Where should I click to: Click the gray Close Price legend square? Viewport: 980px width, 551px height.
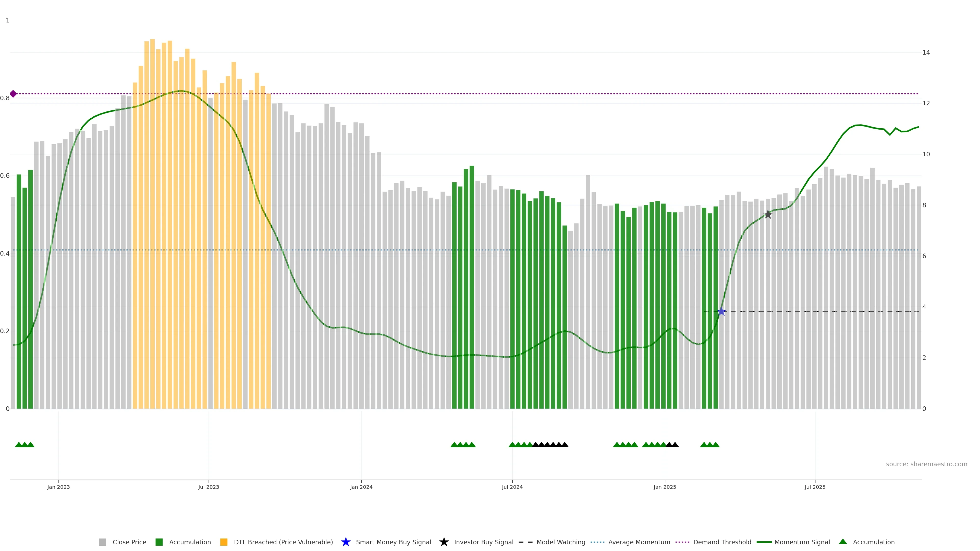click(x=102, y=542)
